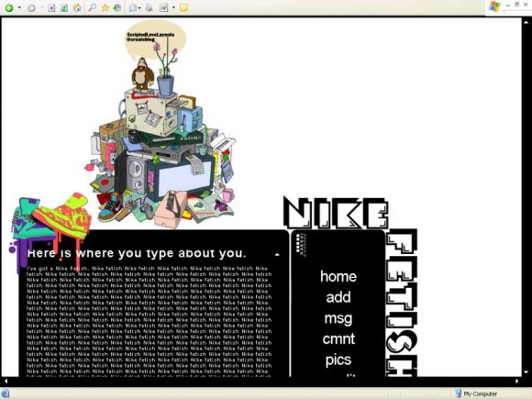Expand the Edit with Word dropdown

[x=173, y=7]
